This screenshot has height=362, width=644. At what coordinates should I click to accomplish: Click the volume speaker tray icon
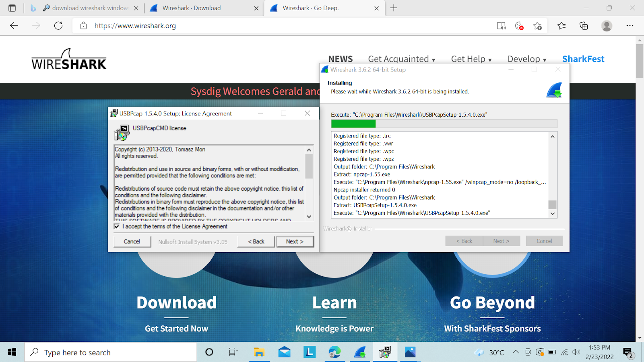[x=576, y=352]
